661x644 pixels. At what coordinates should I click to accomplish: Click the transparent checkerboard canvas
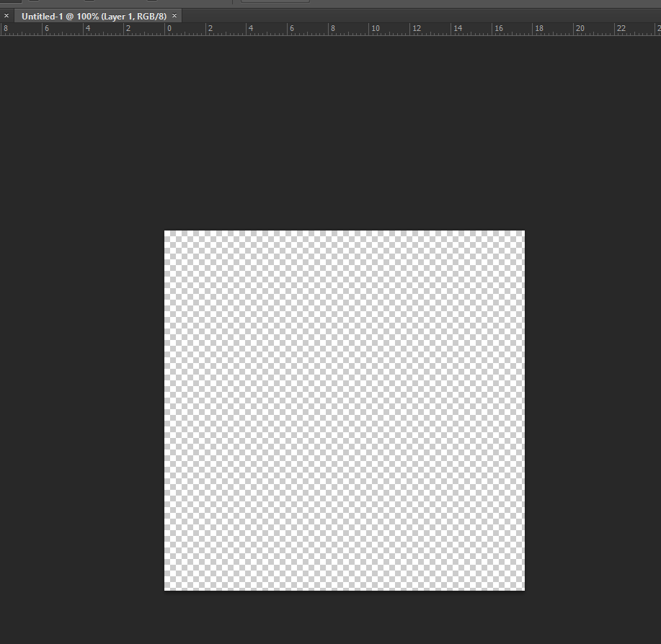345,410
